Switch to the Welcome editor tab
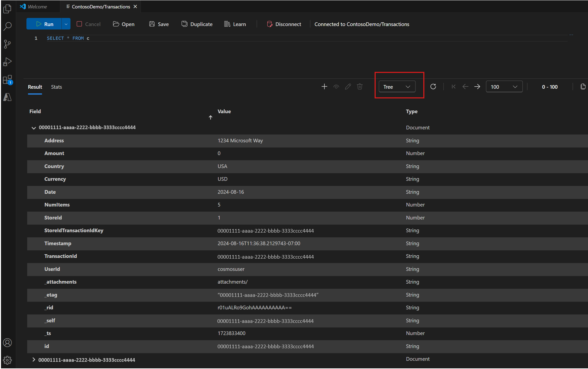This screenshot has height=369, width=588. coord(37,7)
